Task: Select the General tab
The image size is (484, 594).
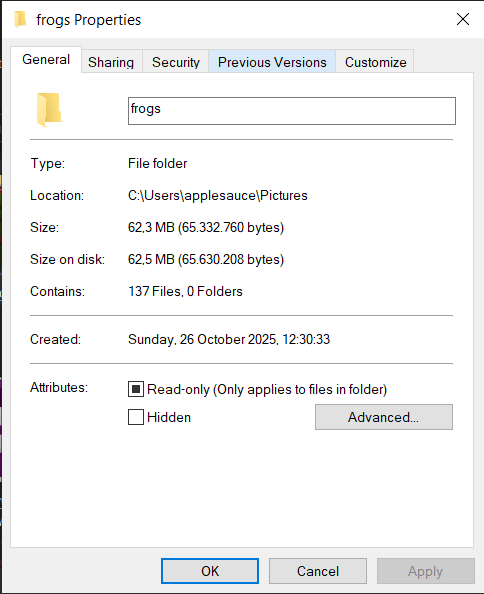Action: coord(46,59)
